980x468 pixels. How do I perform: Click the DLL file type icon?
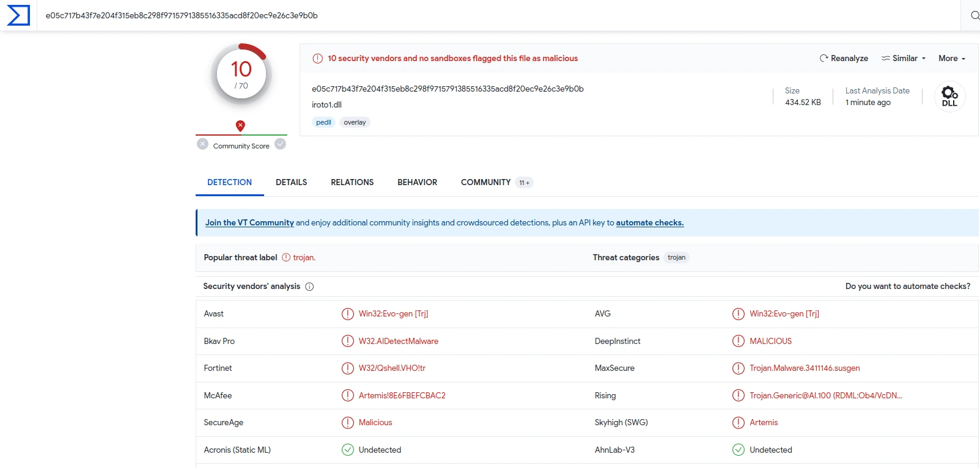coord(949,97)
